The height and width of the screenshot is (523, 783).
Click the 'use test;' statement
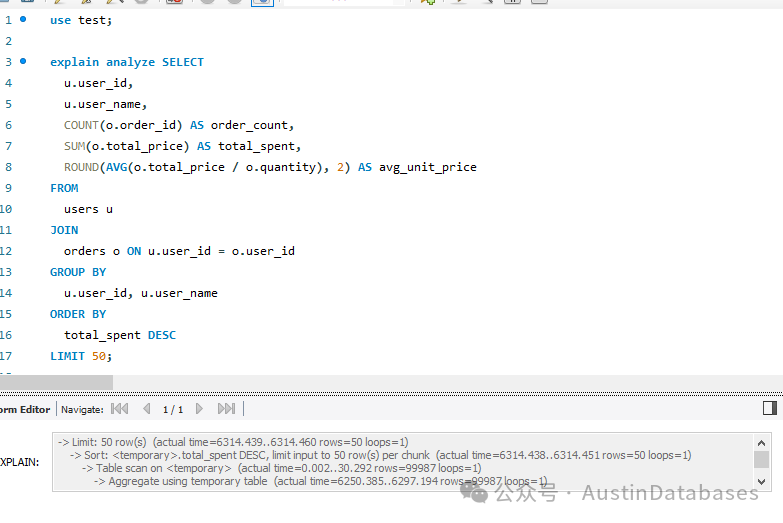pyautogui.click(x=81, y=20)
